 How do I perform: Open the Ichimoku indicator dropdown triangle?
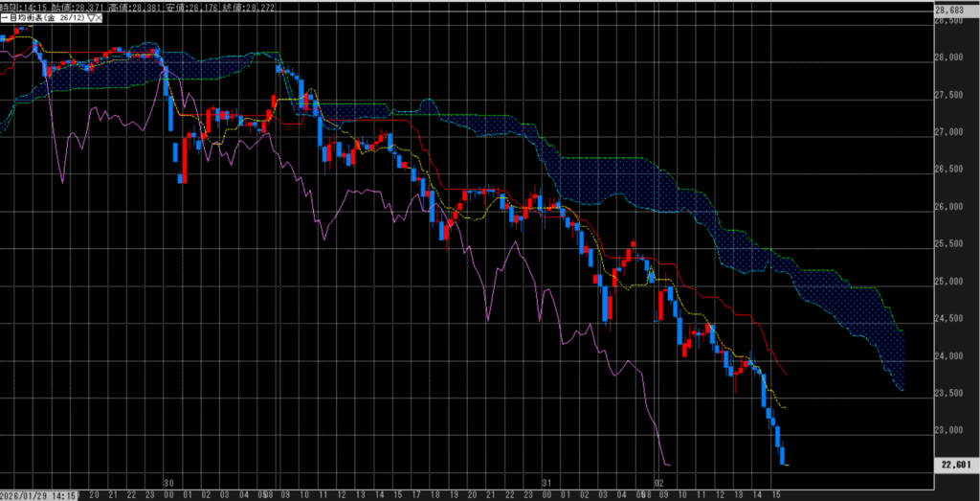pos(93,20)
